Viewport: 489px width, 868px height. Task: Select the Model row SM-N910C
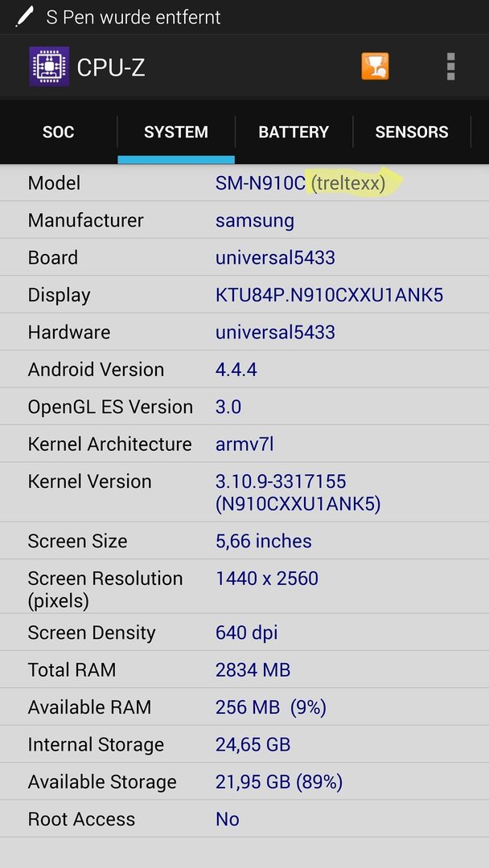click(x=244, y=182)
